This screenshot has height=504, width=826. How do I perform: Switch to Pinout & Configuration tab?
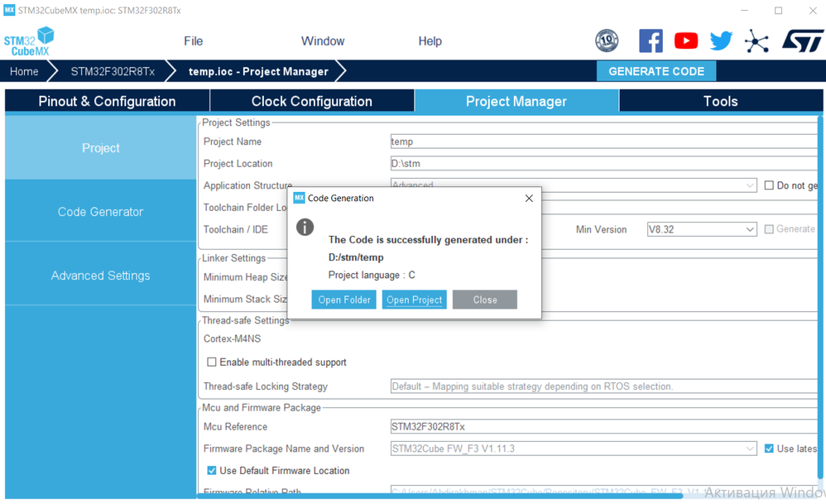pos(107,101)
